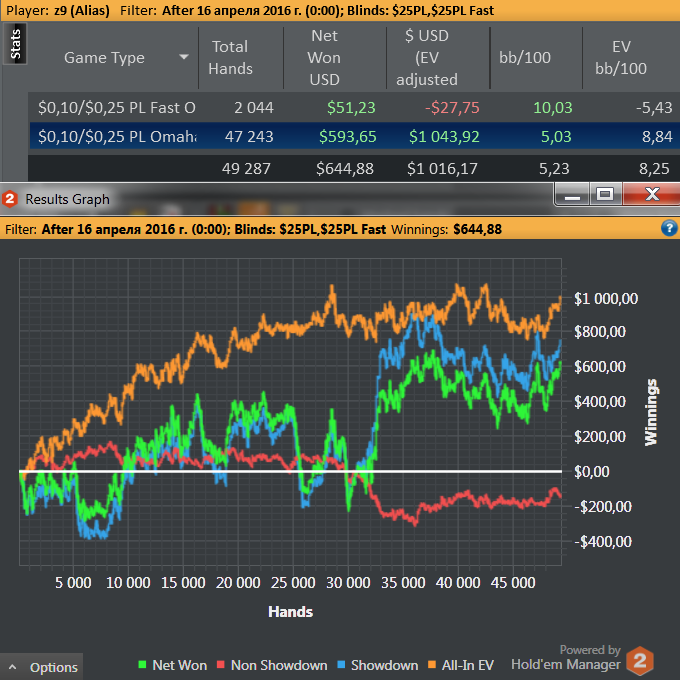Click the -$27,75 EV adjusted value

tap(452, 108)
